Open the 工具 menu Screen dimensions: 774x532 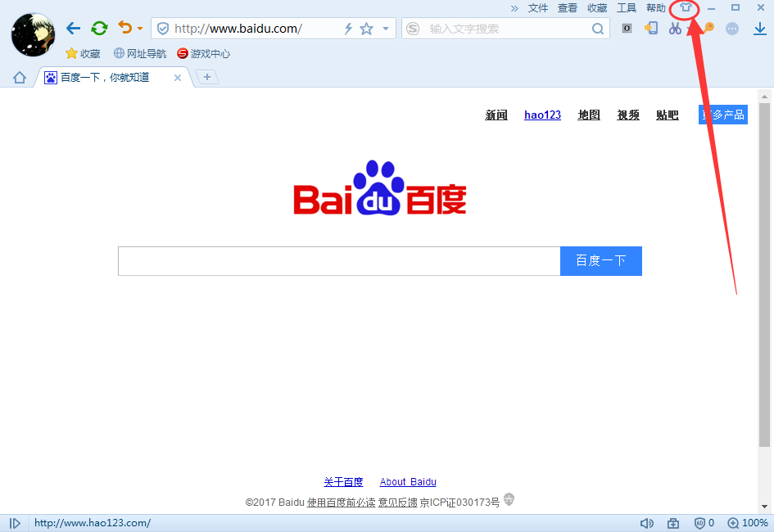click(627, 8)
